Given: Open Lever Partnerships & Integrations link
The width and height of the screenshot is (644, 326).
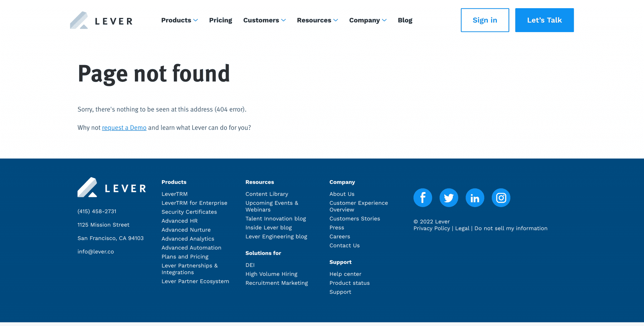Looking at the screenshot, I should pyautogui.click(x=190, y=269).
